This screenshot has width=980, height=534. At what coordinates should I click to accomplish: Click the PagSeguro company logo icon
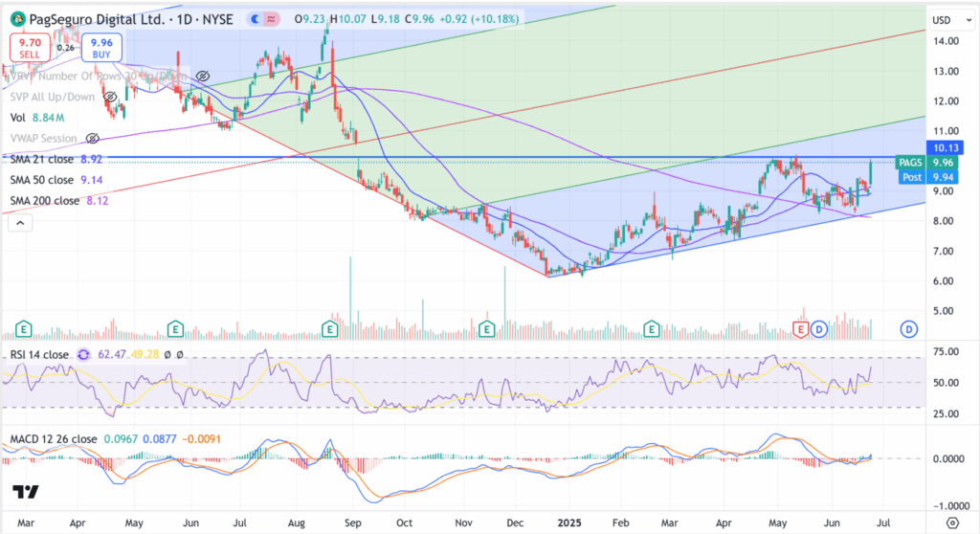click(17, 19)
